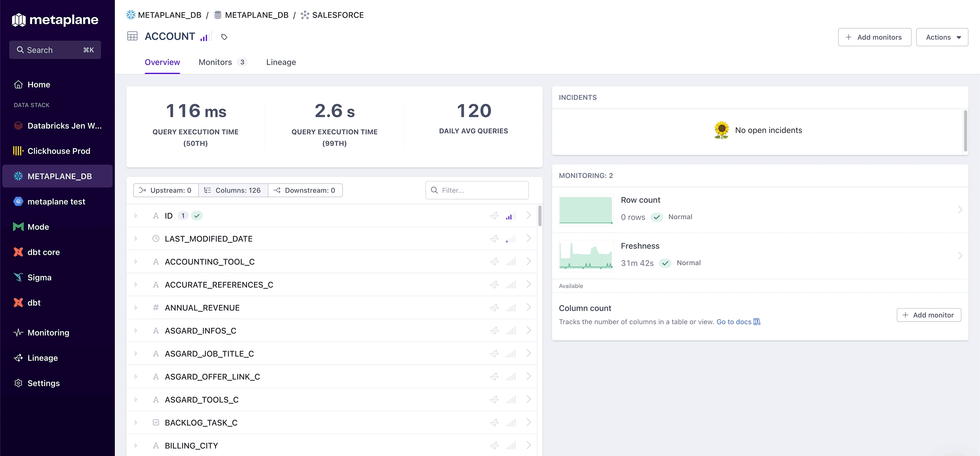
Task: Click the Snowflake icon in the breadcrumb
Action: (x=131, y=15)
